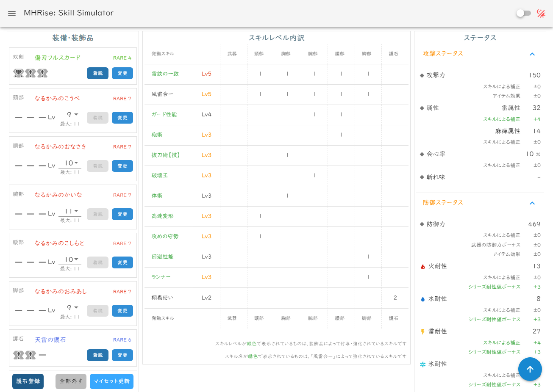The width and height of the screenshot is (553, 392).
Task: Toggle the switch in the top header
Action: click(523, 13)
